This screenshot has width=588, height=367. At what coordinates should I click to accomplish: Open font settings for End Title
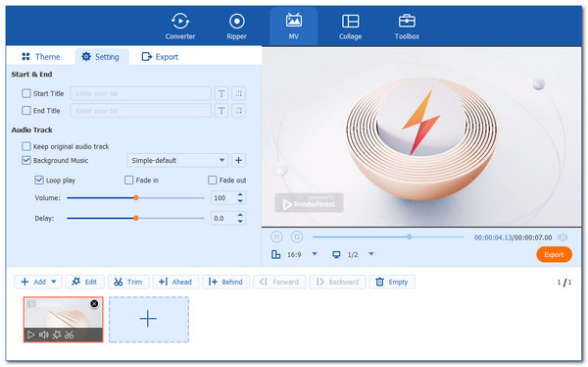(221, 111)
